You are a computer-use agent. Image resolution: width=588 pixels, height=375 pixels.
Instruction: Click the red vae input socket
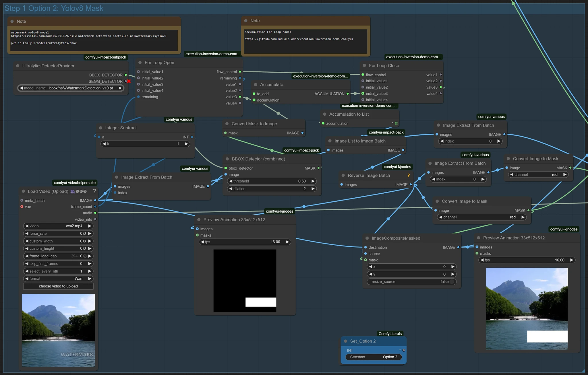click(x=22, y=207)
